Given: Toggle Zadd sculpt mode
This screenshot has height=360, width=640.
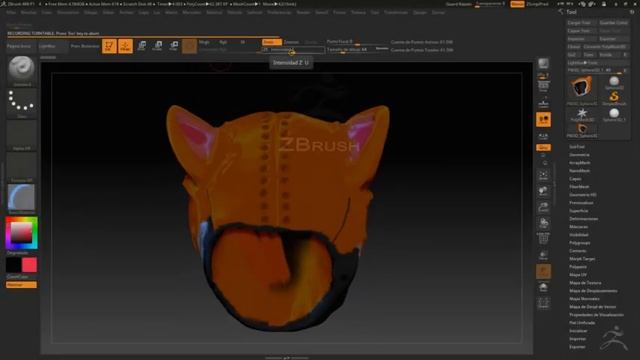Looking at the screenshot, I should (x=271, y=42).
